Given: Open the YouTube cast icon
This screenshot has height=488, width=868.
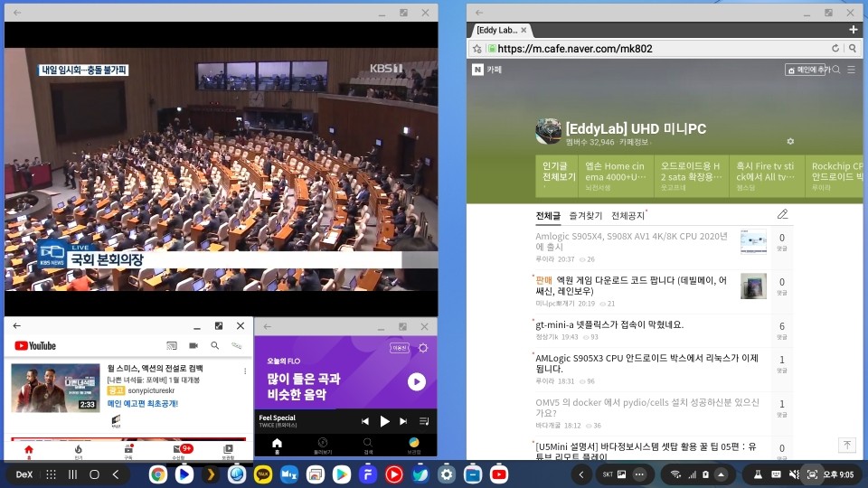Looking at the screenshot, I should [172, 346].
